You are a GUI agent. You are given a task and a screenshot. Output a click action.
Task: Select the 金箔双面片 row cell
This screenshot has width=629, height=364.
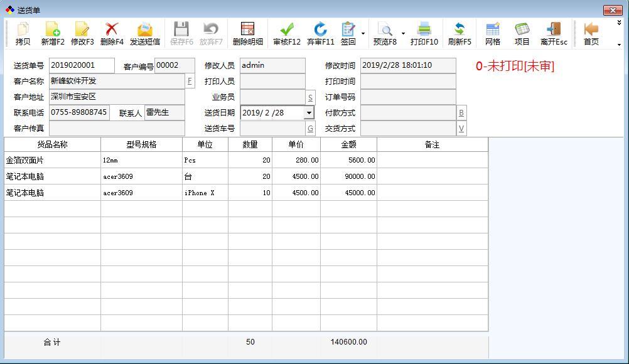coord(53,161)
